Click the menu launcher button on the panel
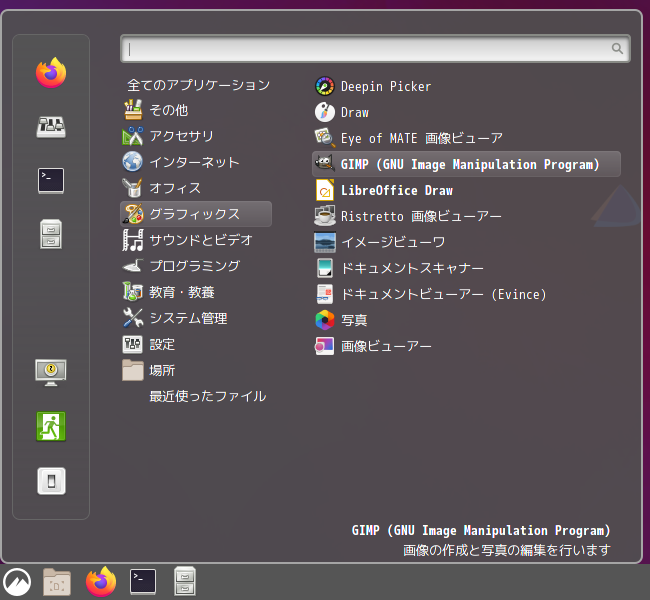Image resolution: width=650 pixels, height=600 pixels. click(17, 582)
